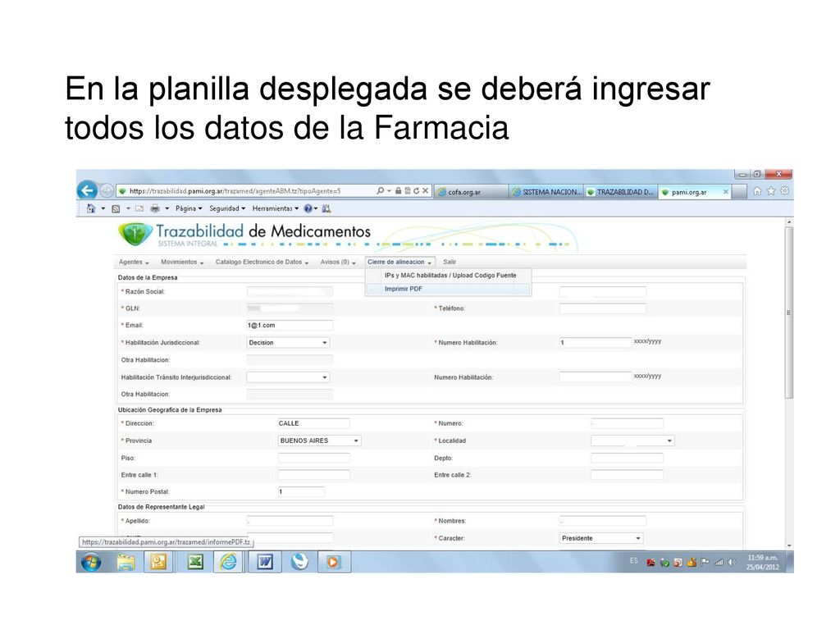Click the Home button in command bar
The height and width of the screenshot is (630, 840).
point(91,208)
